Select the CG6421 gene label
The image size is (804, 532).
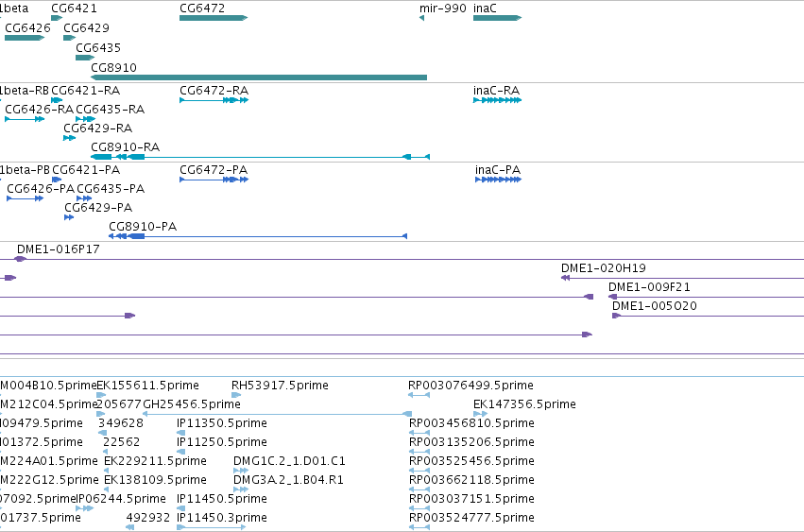coord(74,9)
